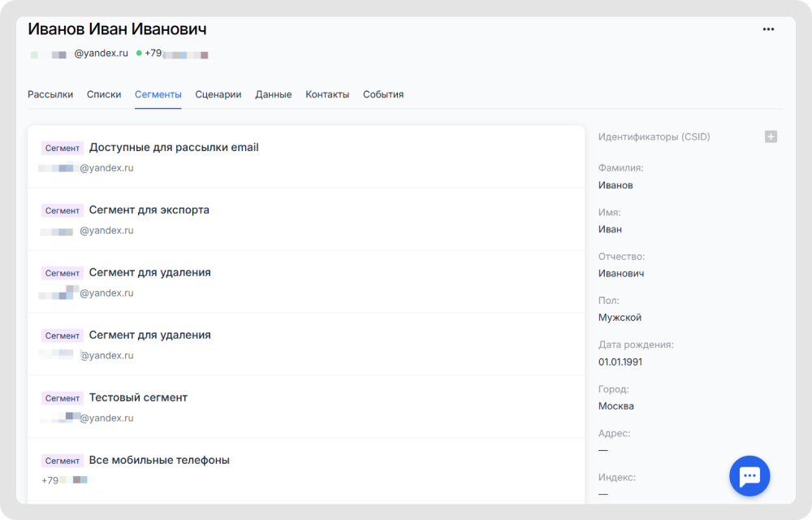Click the Пол value Мужской
Screen dimensions: 812x520
(x=620, y=318)
